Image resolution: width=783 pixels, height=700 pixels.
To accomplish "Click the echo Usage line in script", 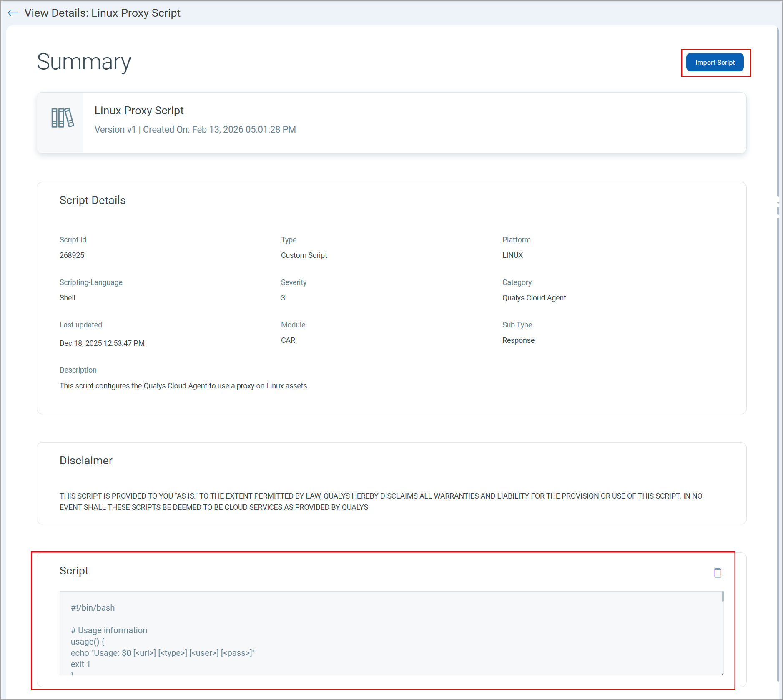I will pyautogui.click(x=162, y=653).
